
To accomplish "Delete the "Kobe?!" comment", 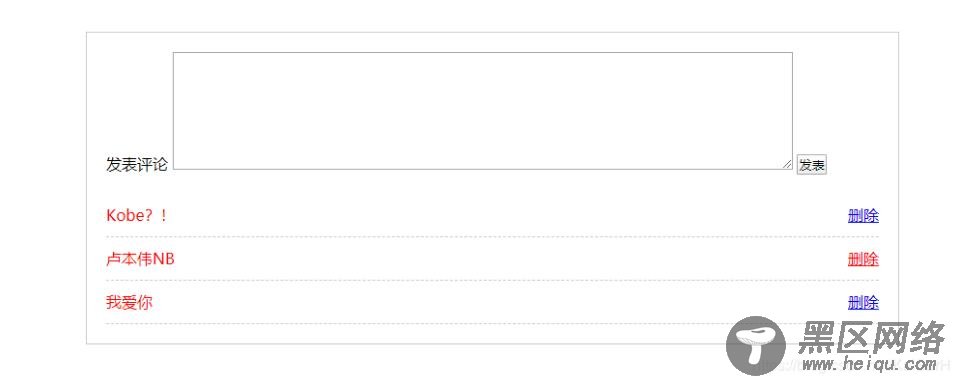I will [863, 216].
